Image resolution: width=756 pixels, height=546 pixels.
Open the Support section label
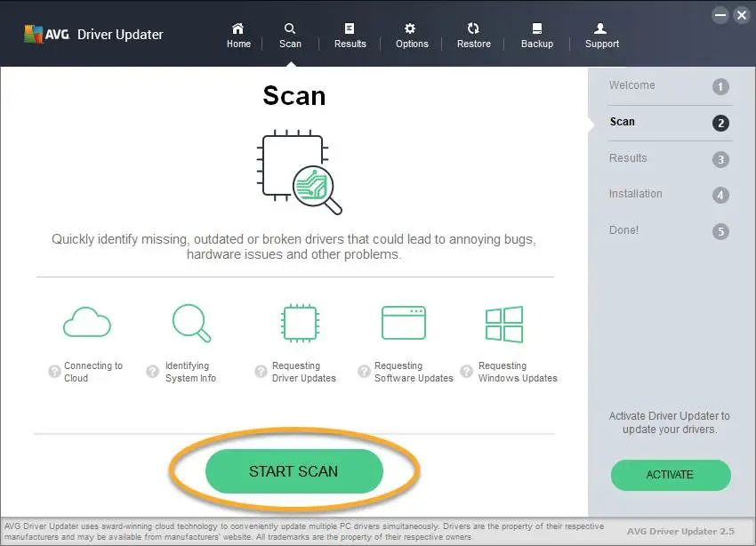tap(602, 44)
